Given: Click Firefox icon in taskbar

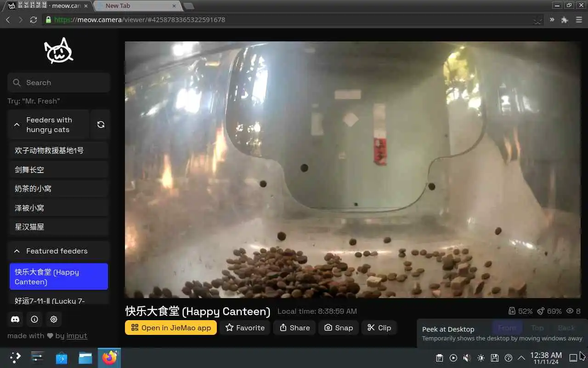Looking at the screenshot, I should (x=109, y=358).
